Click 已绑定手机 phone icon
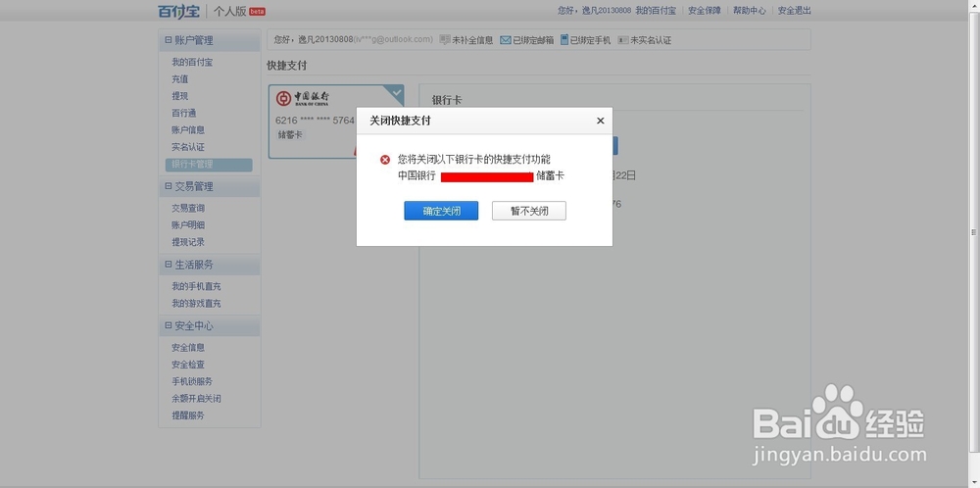 pos(564,39)
